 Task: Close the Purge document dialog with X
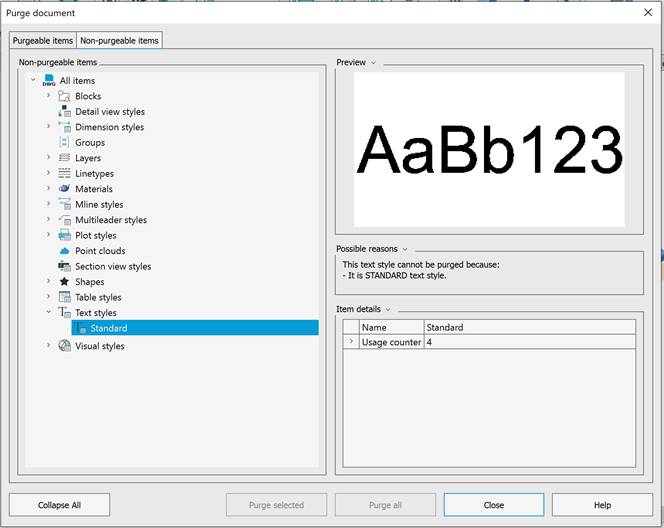click(648, 12)
